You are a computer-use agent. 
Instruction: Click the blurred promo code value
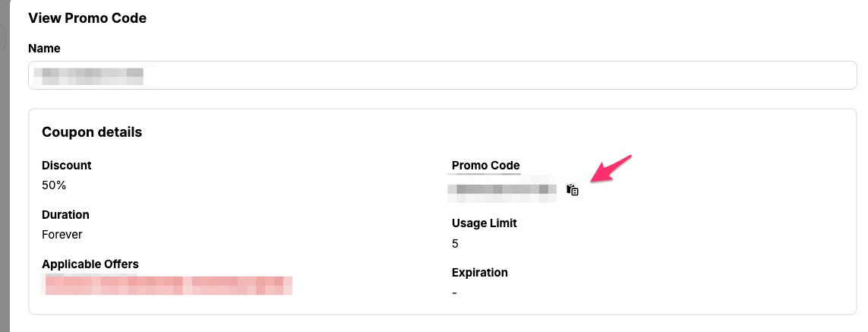(502, 190)
